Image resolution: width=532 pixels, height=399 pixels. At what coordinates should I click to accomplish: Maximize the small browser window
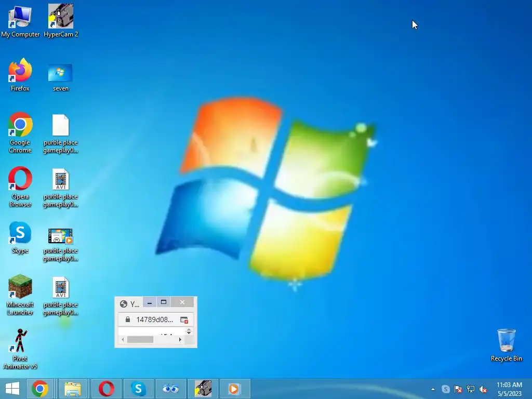(164, 302)
